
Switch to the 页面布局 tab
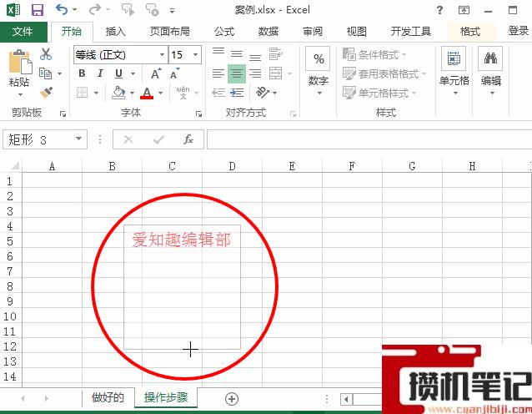pyautogui.click(x=169, y=32)
